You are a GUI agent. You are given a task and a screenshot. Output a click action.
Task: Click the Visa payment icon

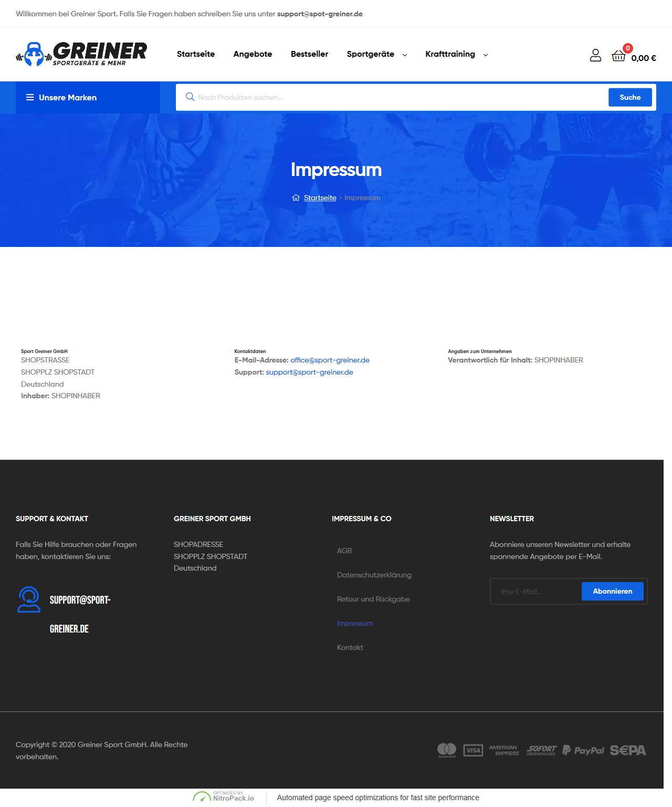click(474, 750)
